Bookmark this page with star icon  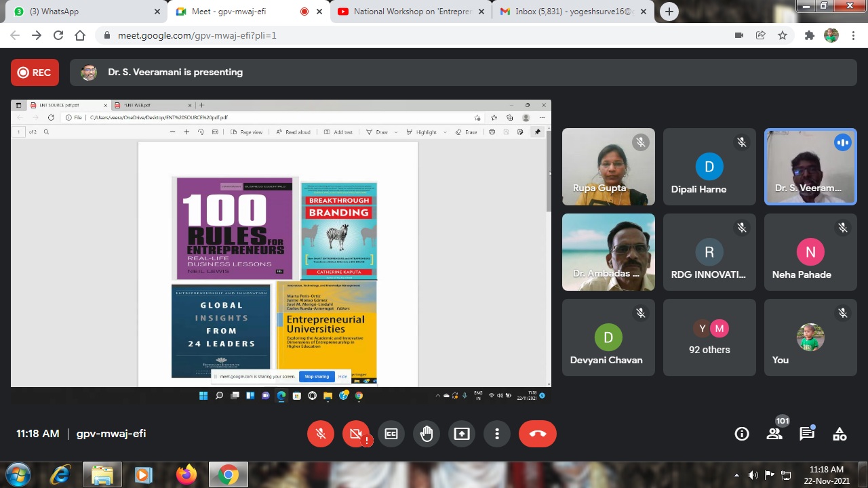(783, 35)
